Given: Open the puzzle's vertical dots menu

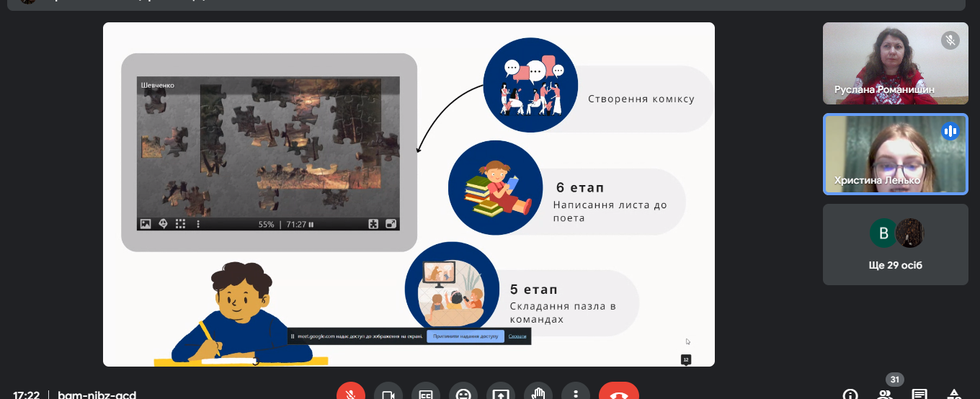Looking at the screenshot, I should point(198,224).
